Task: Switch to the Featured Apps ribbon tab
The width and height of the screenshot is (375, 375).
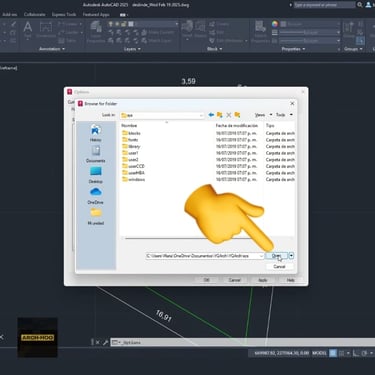Action: click(x=96, y=15)
